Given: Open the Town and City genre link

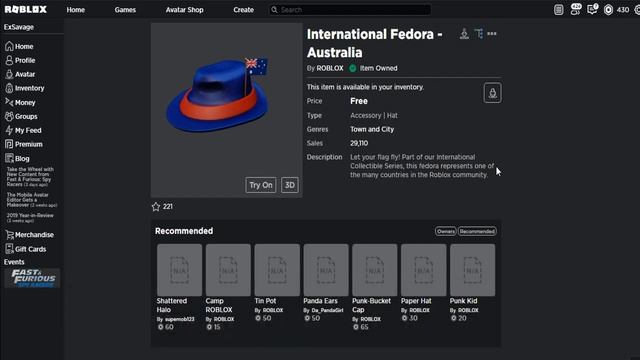Looking at the screenshot, I should coord(372,129).
